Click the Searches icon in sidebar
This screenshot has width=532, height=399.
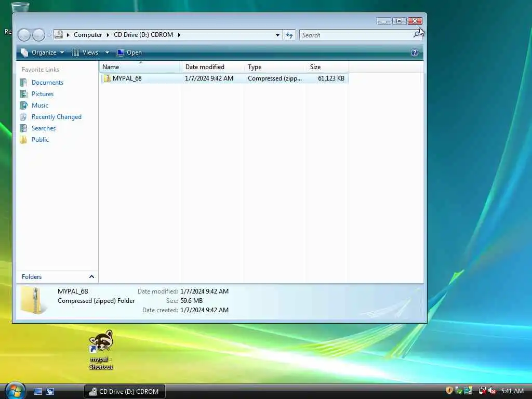(23, 128)
